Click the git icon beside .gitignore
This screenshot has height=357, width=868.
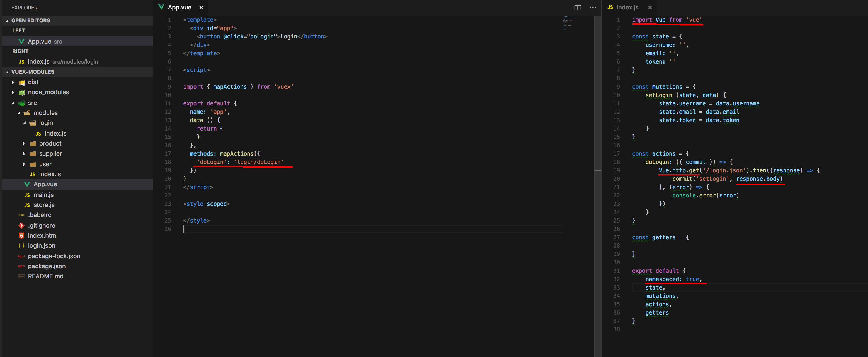[x=21, y=225]
